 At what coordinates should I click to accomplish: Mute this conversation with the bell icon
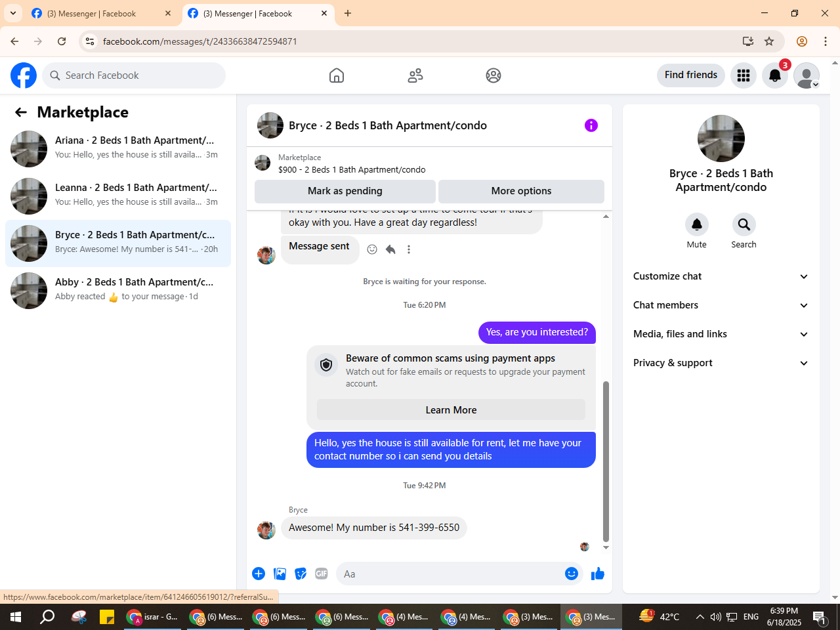coord(697,224)
